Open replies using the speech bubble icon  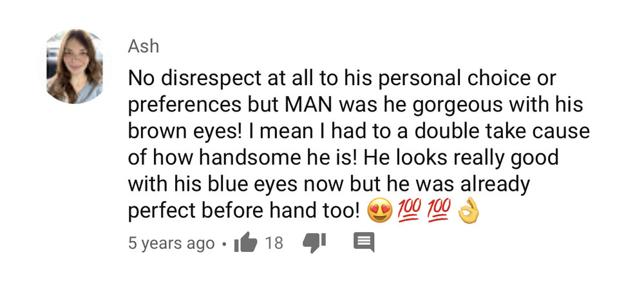point(364,242)
